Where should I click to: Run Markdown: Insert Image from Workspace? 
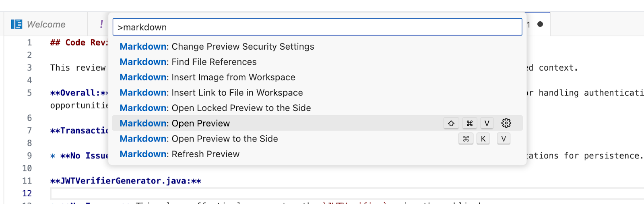pyautogui.click(x=207, y=77)
